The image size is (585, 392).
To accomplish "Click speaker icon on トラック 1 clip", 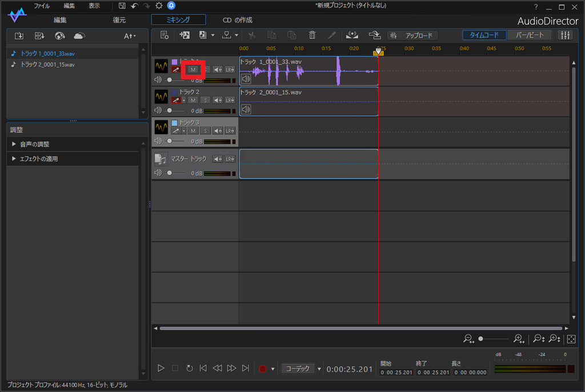I will 246,79.
